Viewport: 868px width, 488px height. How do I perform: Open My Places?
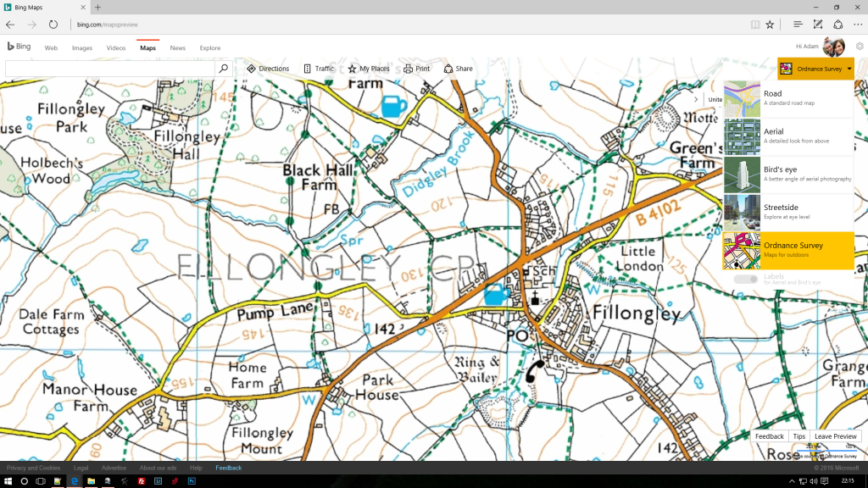tap(369, 69)
